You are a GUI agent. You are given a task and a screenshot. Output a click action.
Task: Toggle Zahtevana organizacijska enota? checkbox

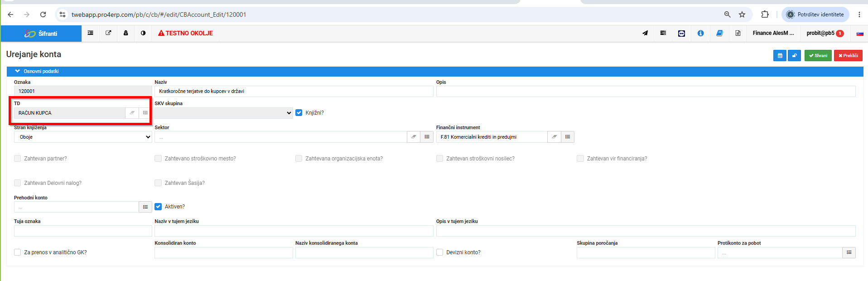pyautogui.click(x=299, y=159)
